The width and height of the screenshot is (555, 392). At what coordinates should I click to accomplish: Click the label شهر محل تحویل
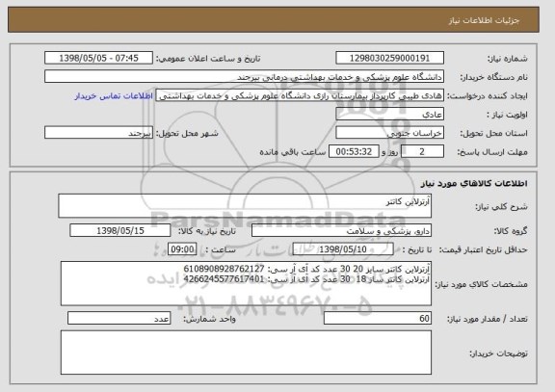(x=187, y=133)
